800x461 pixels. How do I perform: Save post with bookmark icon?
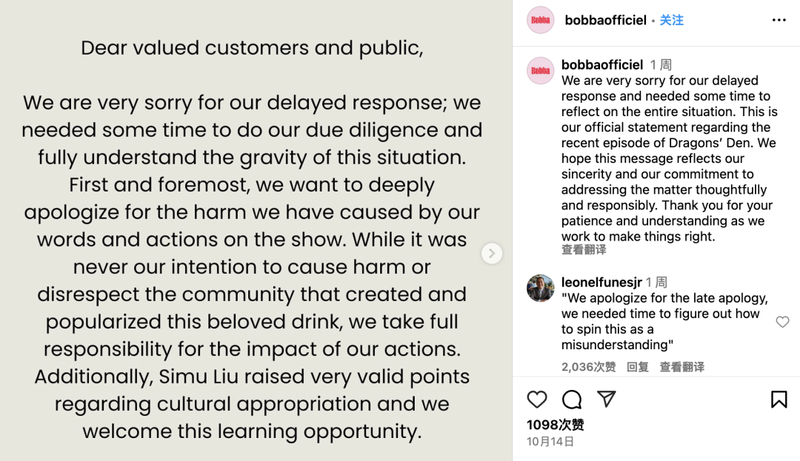779,399
